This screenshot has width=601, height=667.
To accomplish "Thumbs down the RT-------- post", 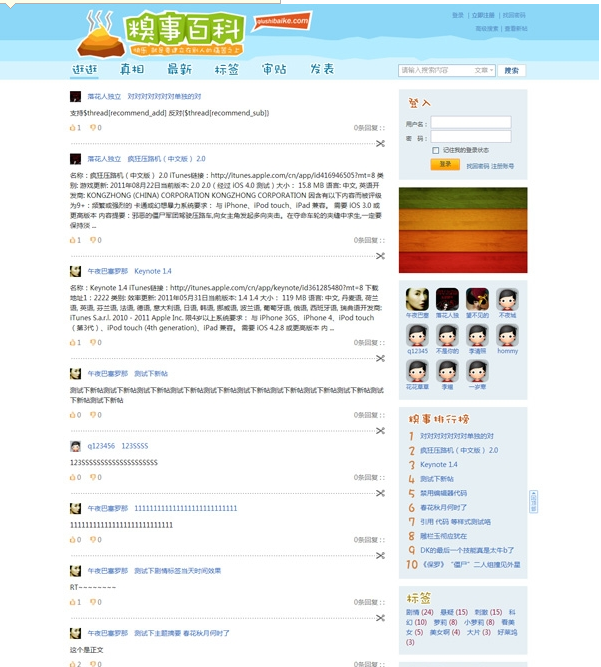I will click(x=93, y=602).
